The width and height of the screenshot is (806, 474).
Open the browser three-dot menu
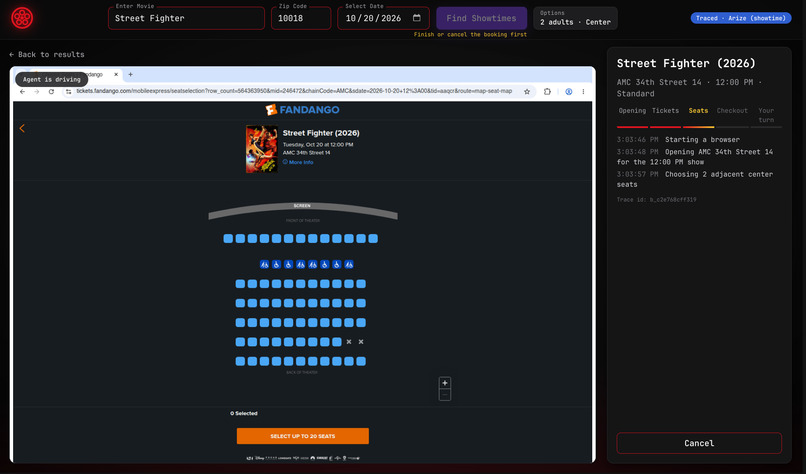583,92
